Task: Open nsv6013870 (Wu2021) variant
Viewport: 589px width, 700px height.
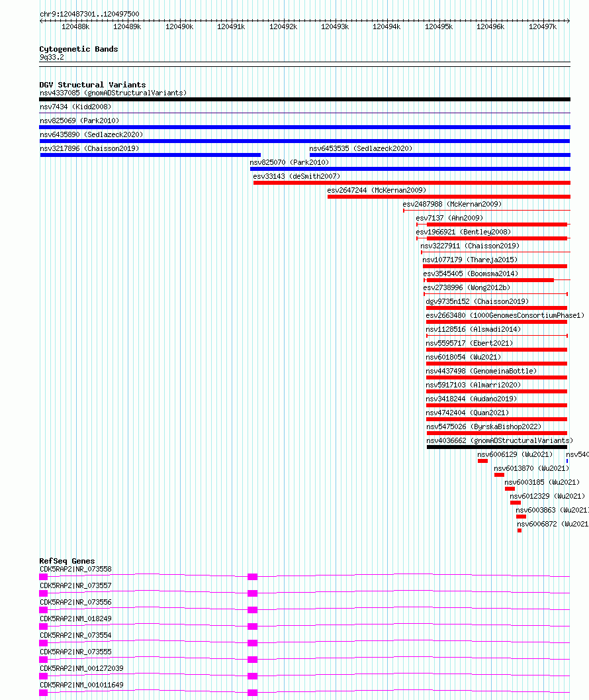Action: point(531,468)
